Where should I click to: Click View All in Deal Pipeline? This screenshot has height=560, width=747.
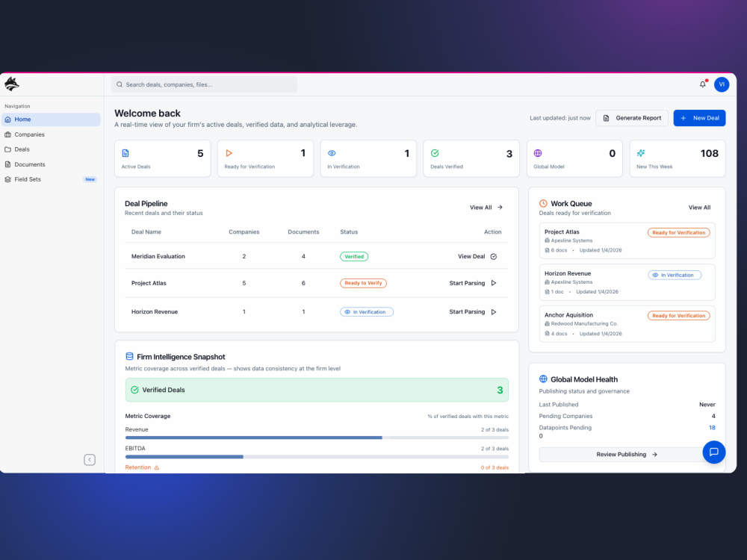click(x=486, y=207)
